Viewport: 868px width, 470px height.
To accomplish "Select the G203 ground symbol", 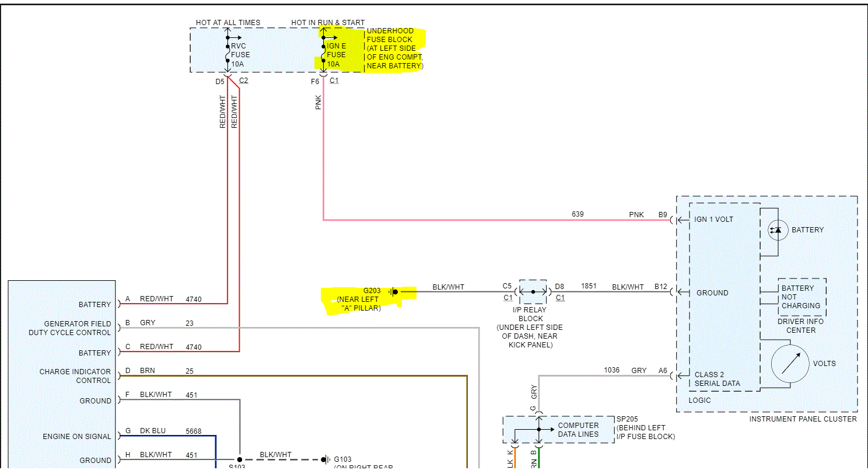I will [394, 291].
